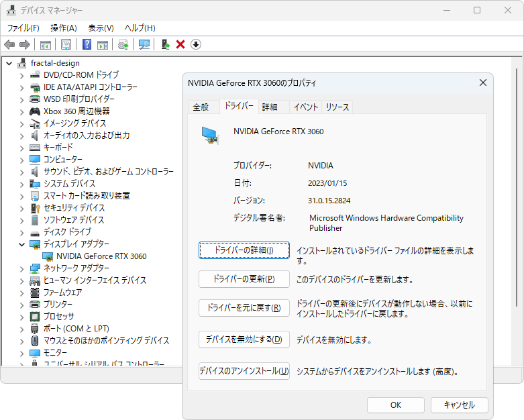Open the Properties toolbar icon
This screenshot has height=420, width=524.
[x=66, y=44]
